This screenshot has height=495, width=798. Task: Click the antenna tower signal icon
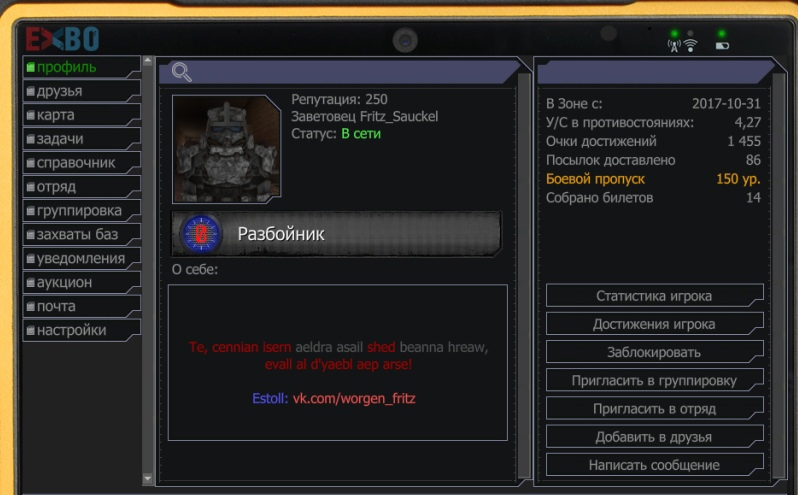[x=674, y=46]
